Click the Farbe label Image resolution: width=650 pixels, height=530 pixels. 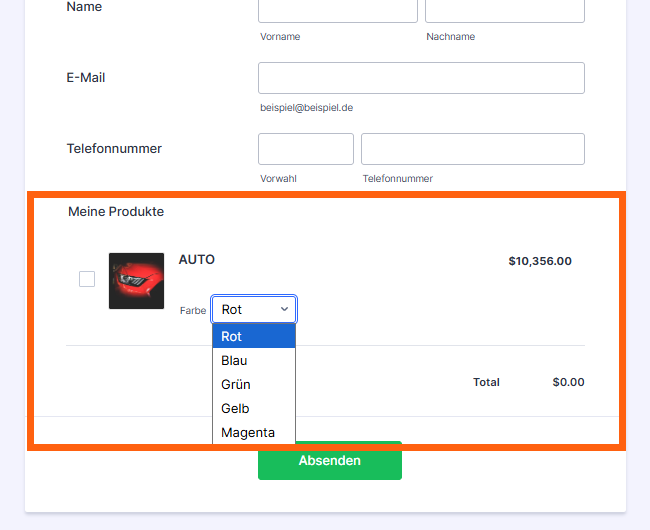193,310
